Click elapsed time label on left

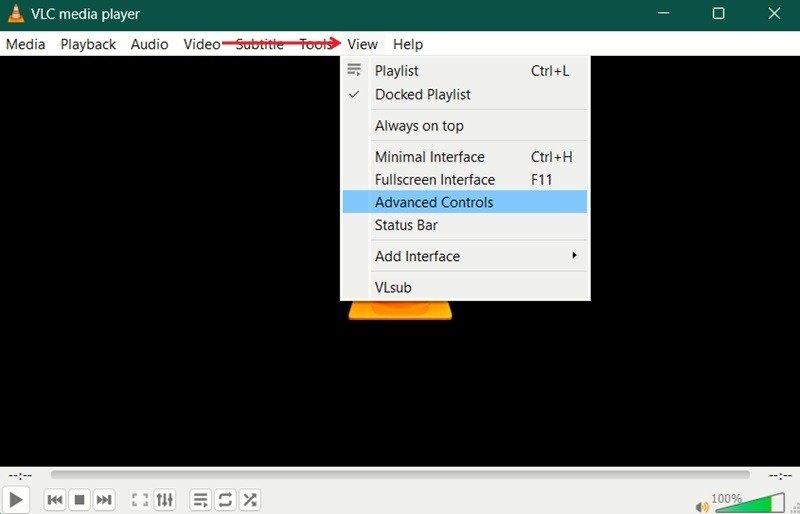20,476
